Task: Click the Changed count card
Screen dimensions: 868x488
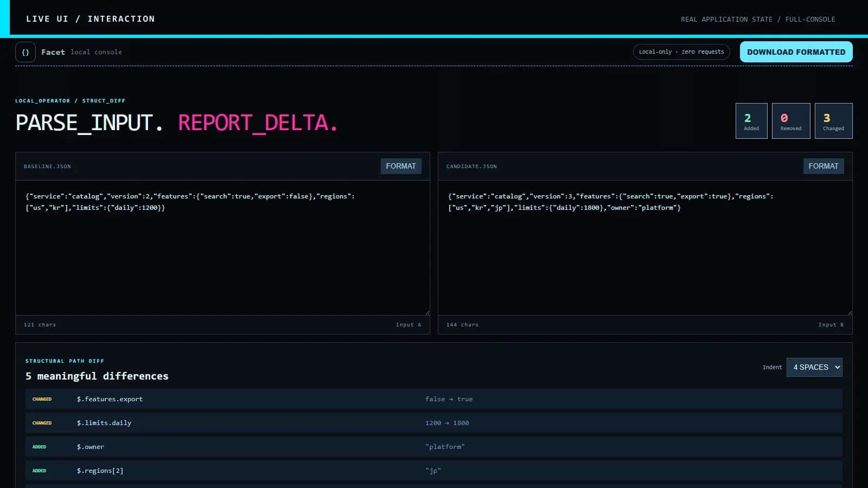Action: [833, 121]
